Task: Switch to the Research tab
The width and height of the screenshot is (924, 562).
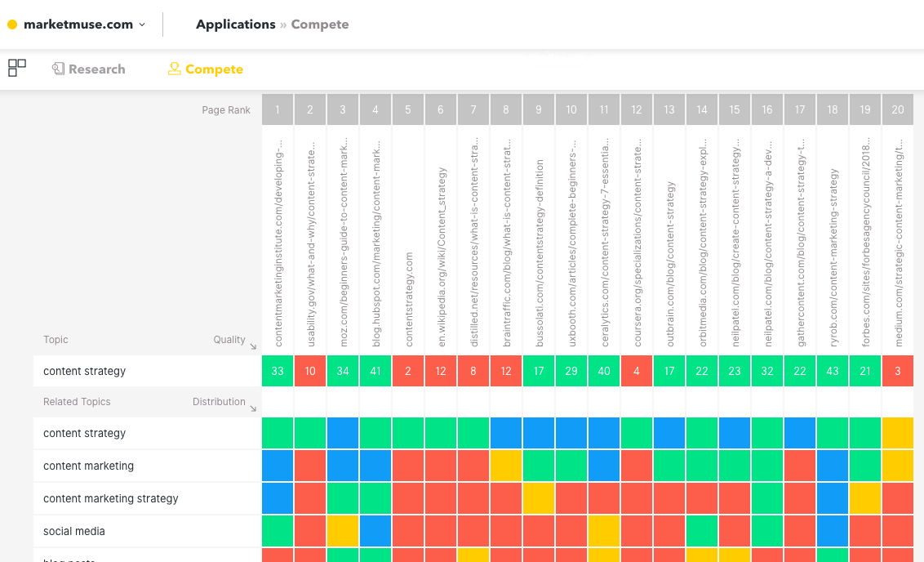Action: coord(88,69)
